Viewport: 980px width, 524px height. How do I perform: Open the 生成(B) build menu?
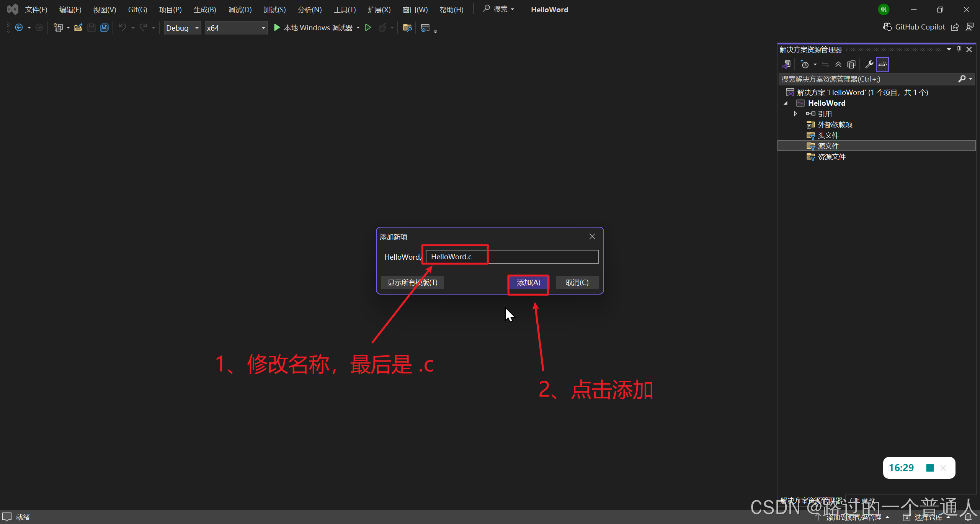205,10
